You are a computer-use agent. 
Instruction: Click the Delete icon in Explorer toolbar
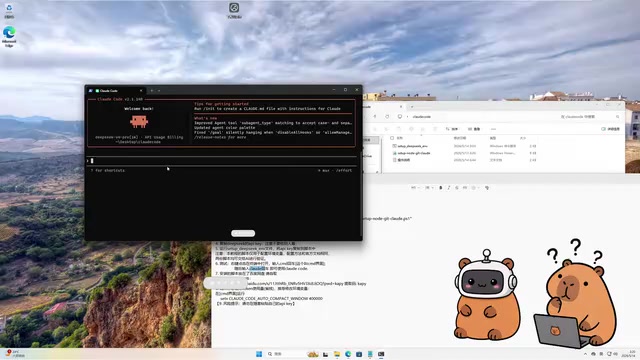click(x=435, y=129)
